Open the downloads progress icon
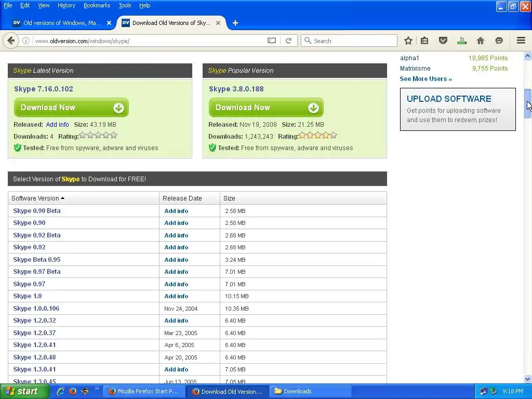The height and width of the screenshot is (399, 532). click(x=462, y=41)
